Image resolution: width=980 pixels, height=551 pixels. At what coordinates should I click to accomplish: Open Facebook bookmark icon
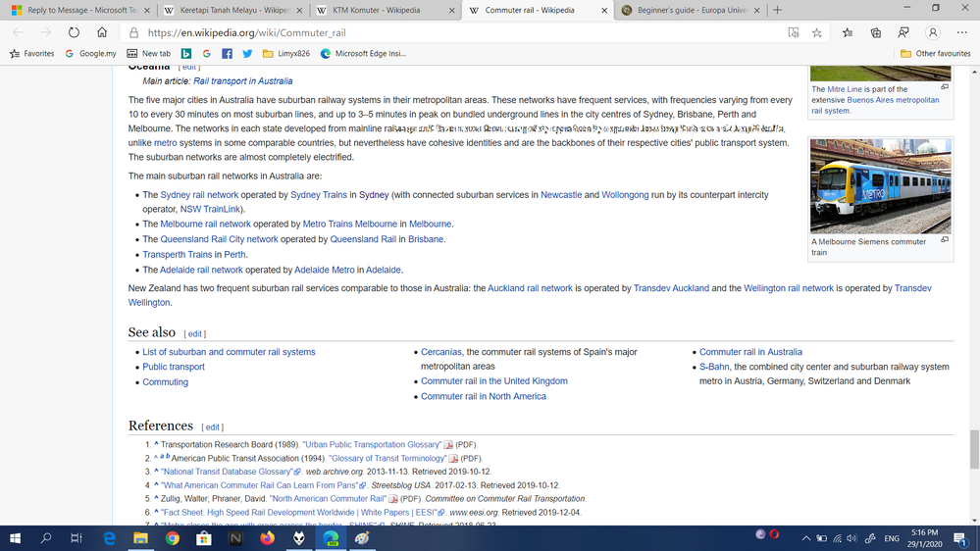pos(227,54)
